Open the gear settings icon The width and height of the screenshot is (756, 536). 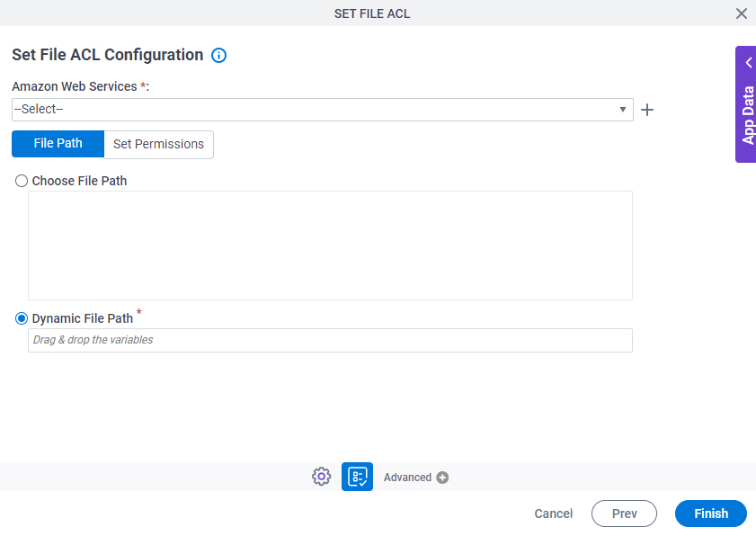coord(321,477)
